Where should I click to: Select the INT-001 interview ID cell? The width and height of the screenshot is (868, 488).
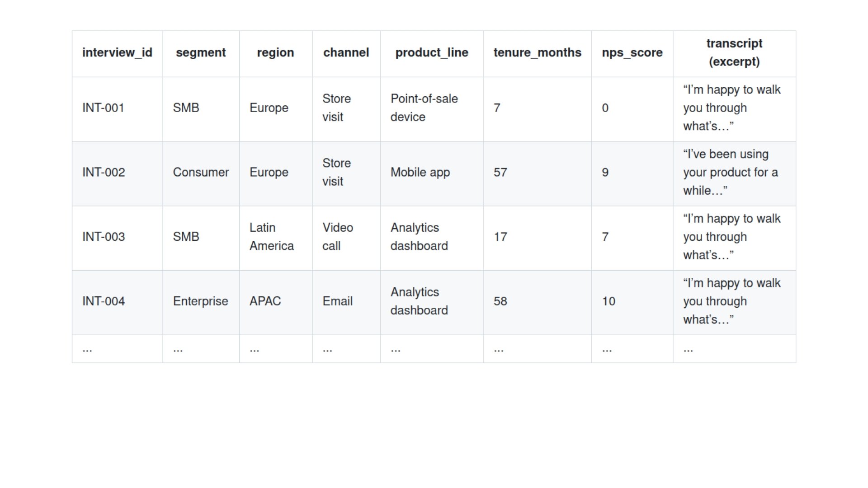(103, 108)
